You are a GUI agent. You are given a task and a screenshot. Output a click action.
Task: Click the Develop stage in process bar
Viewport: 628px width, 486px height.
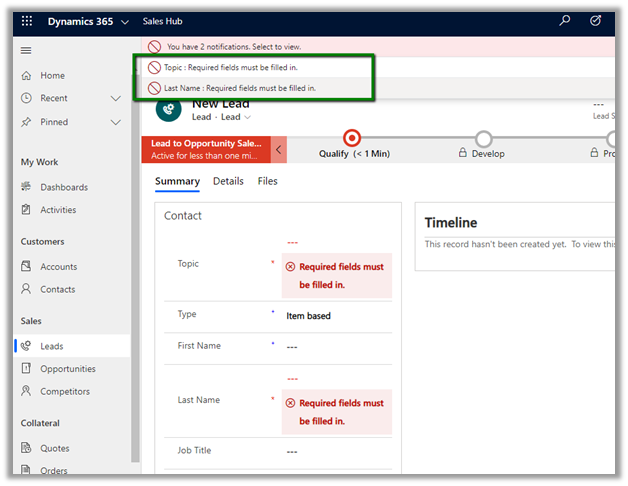484,139
